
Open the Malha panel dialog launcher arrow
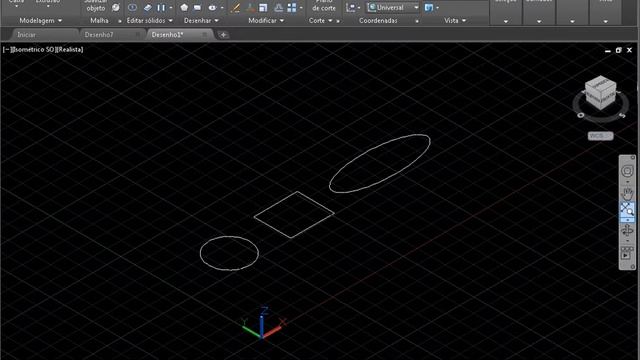coord(120,21)
